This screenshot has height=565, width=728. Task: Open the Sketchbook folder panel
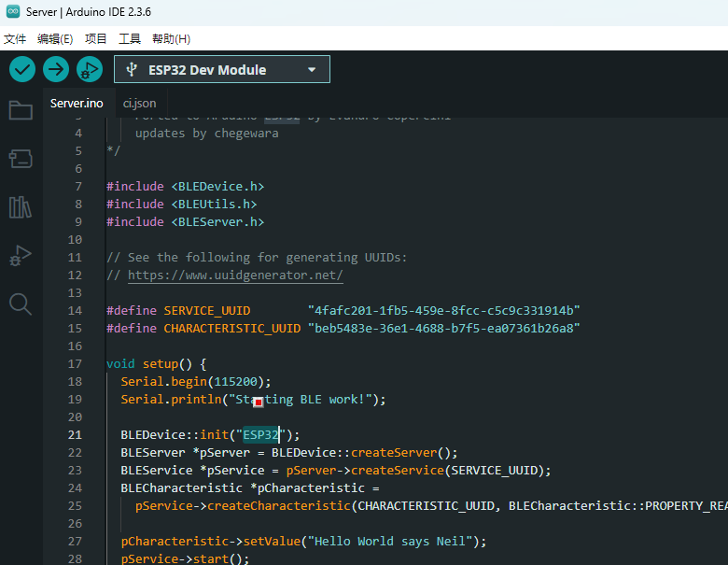[x=21, y=110]
